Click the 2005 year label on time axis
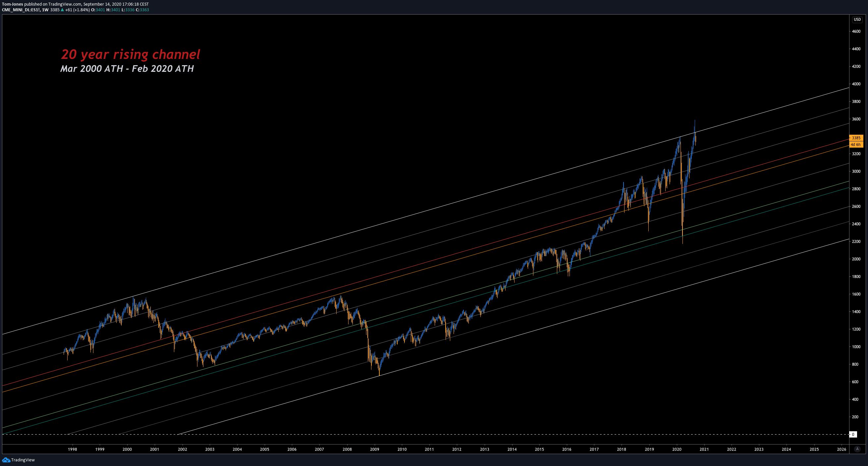 264,449
